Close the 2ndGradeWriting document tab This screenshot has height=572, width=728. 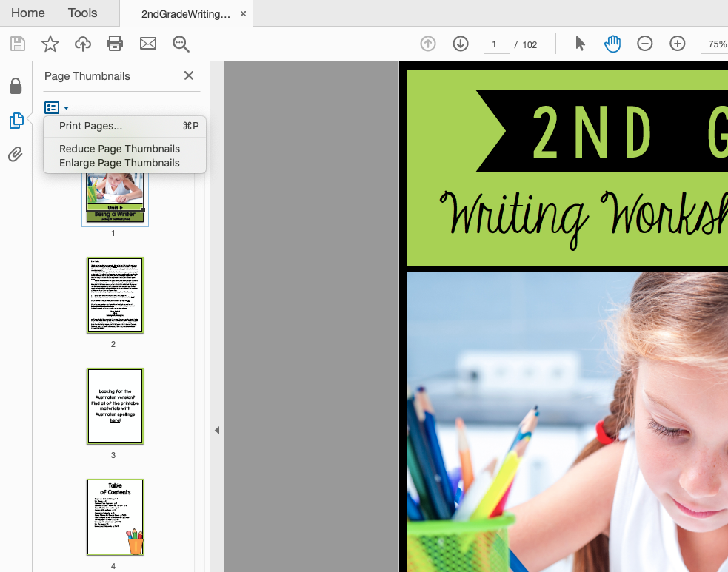tap(243, 14)
